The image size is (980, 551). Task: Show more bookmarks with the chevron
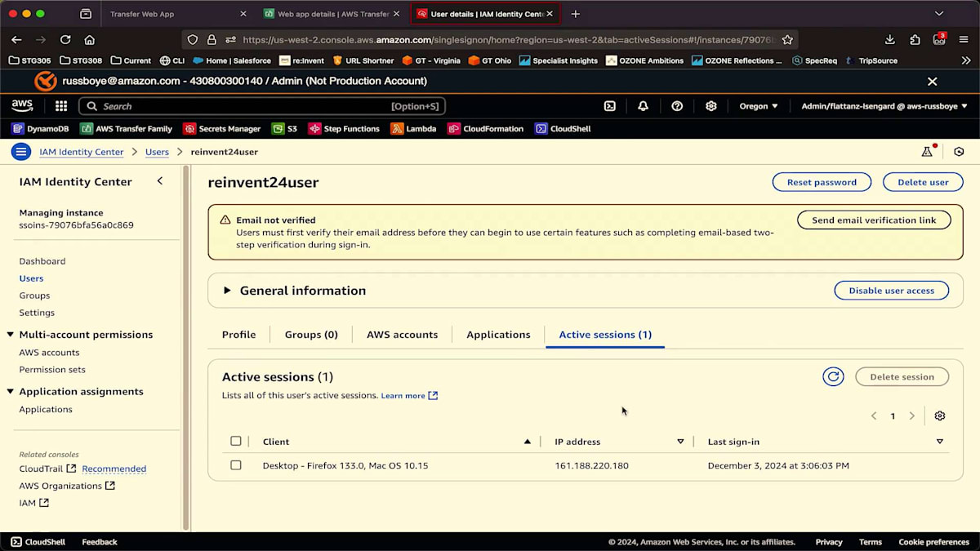click(x=966, y=60)
